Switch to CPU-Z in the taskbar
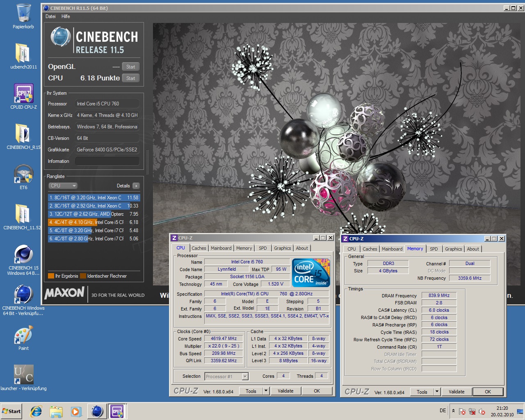The height and width of the screenshot is (420, 525). coord(117,411)
